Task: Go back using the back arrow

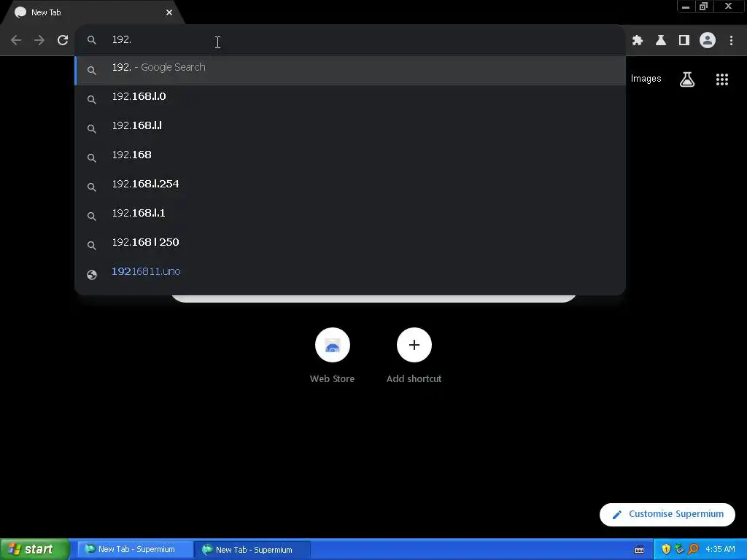Action: coord(16,40)
